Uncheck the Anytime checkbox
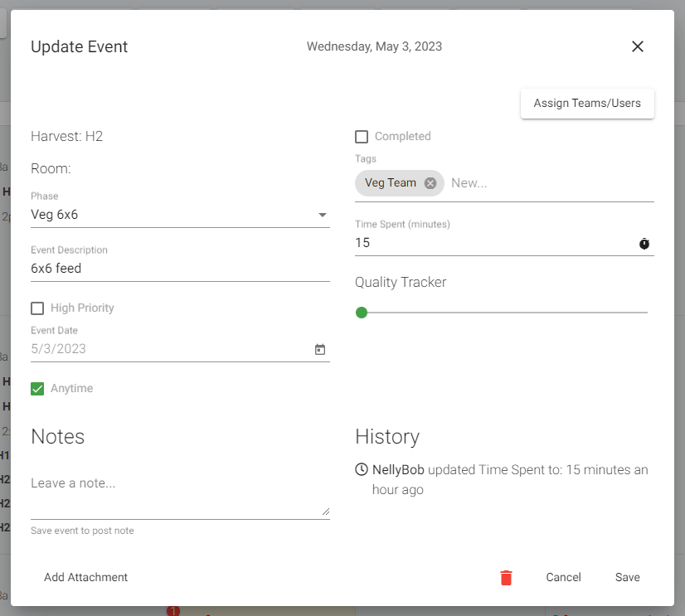The width and height of the screenshot is (685, 616). point(37,388)
